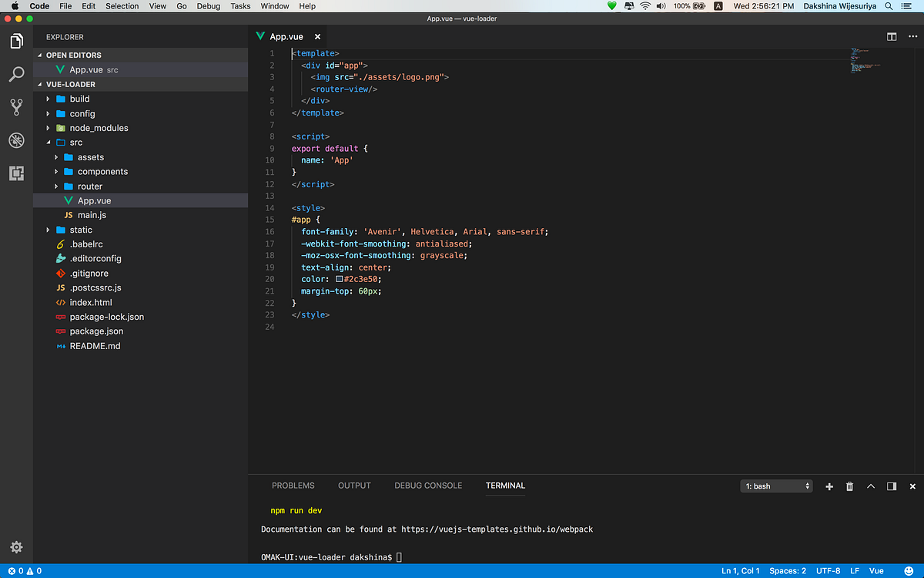Open the 1: bash terminal dropdown

click(777, 486)
